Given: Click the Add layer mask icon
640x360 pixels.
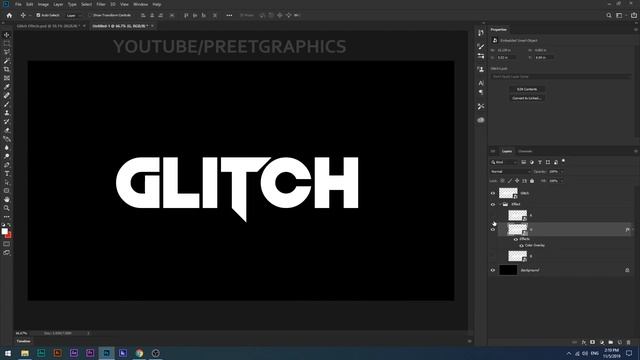Looking at the screenshot, I should coord(593,342).
